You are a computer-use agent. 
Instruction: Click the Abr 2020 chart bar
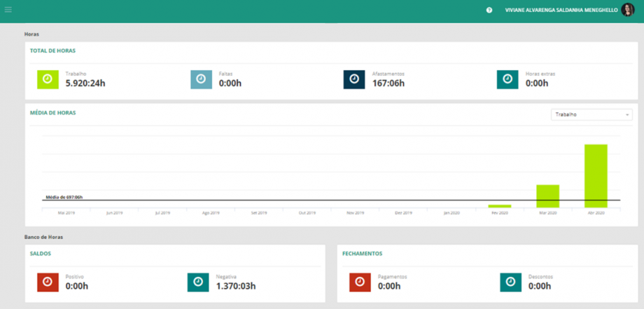(x=596, y=176)
